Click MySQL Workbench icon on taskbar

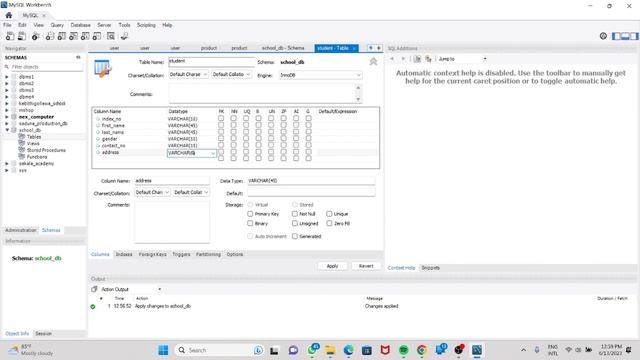(477, 350)
